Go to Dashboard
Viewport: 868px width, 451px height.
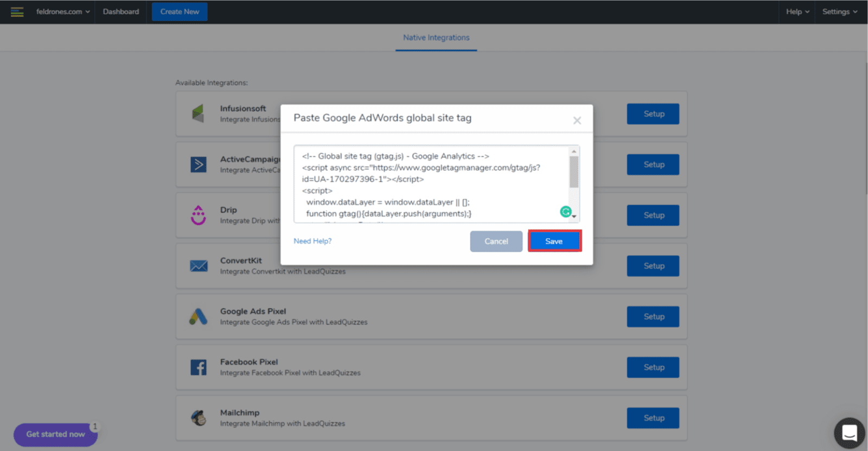pyautogui.click(x=121, y=11)
